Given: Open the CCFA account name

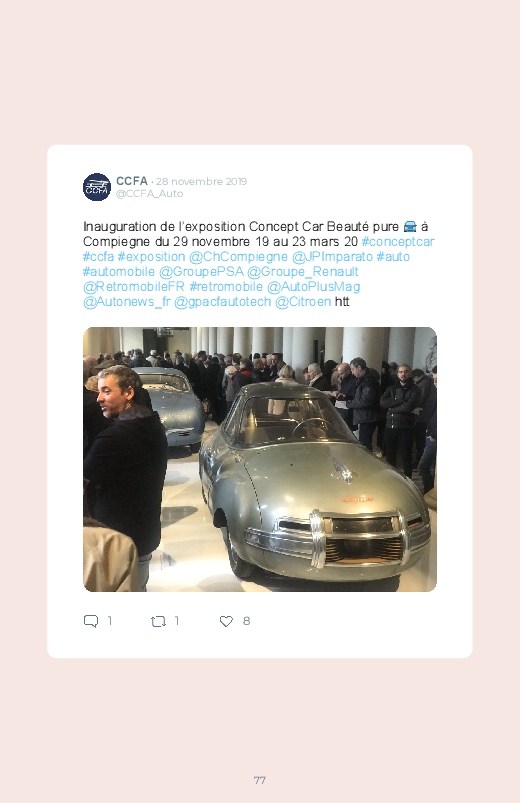Looking at the screenshot, I should click(132, 181).
